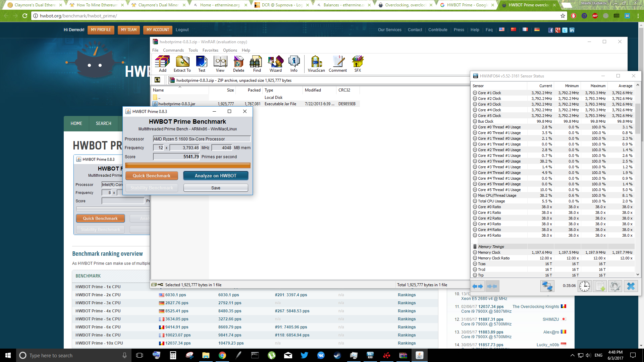Reload page with browser refresh icon
Image resolution: width=644 pixels, height=362 pixels.
pyautogui.click(x=25, y=16)
